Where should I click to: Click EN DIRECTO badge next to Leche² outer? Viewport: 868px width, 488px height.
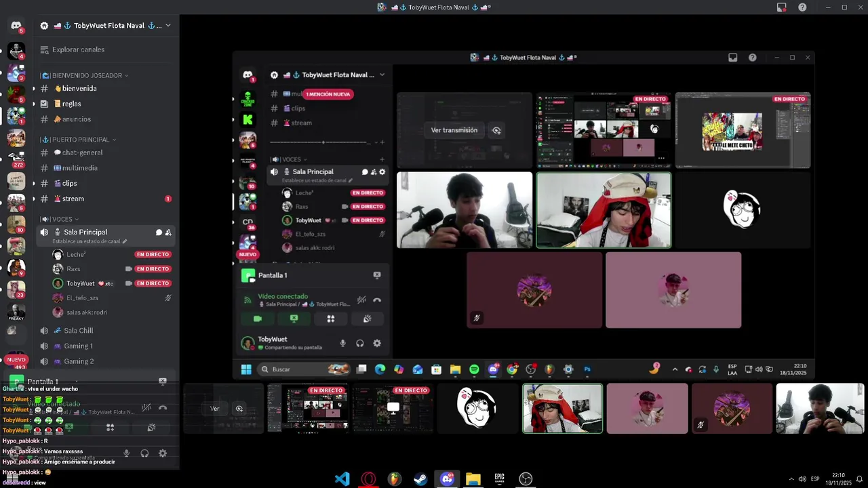tap(153, 255)
